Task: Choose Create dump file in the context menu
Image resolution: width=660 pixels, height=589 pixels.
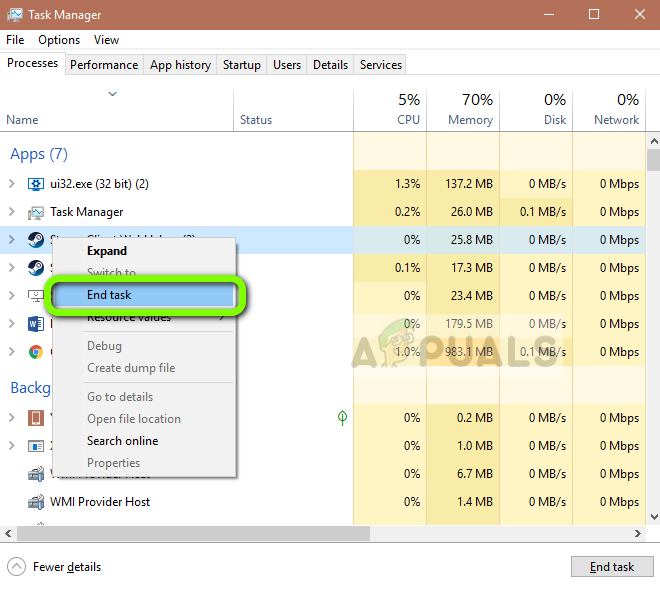Action: coord(144,368)
